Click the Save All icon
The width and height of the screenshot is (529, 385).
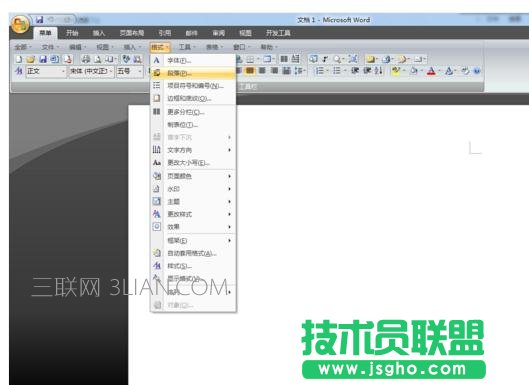point(54,59)
